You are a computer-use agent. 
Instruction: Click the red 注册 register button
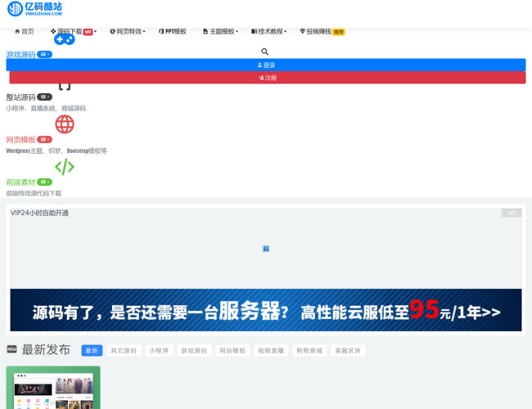coord(268,78)
